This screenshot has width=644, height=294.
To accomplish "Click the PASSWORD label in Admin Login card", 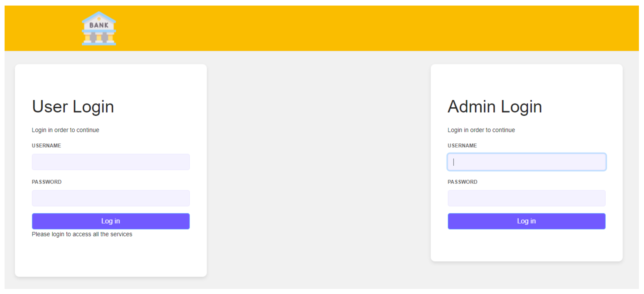I will 463,182.
